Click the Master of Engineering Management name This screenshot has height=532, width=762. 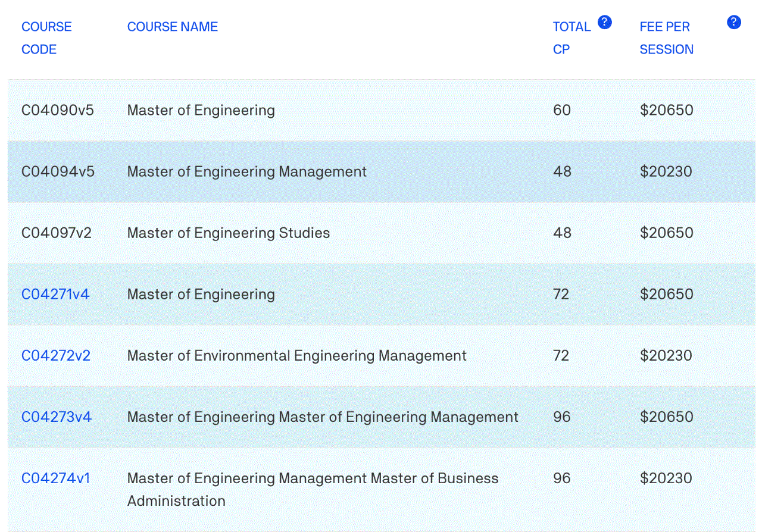point(247,171)
